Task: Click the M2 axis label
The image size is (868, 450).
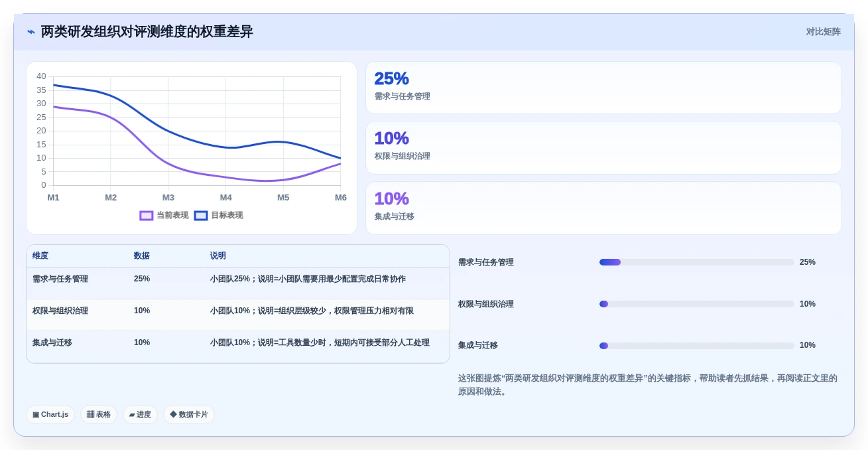Action: (x=111, y=198)
